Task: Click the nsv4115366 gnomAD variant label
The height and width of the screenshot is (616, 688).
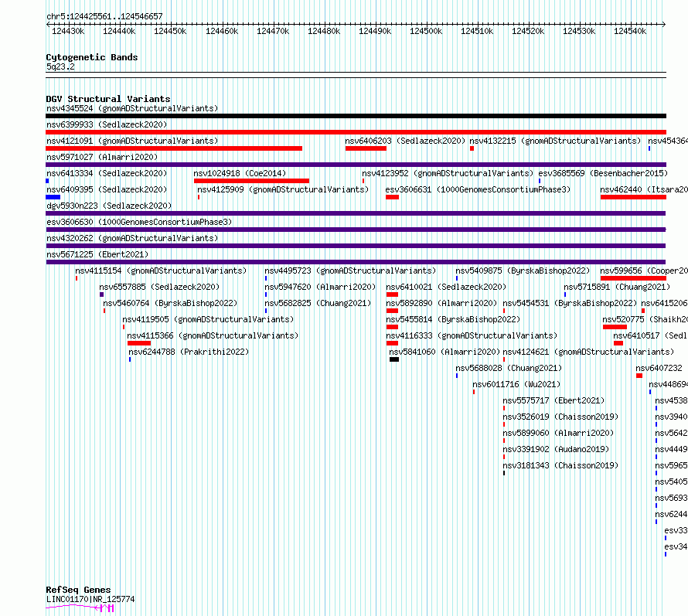Action: click(213, 335)
